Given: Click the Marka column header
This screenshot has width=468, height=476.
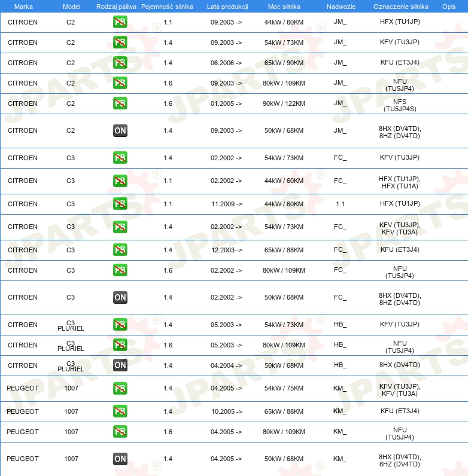Looking at the screenshot, I should (23, 7).
